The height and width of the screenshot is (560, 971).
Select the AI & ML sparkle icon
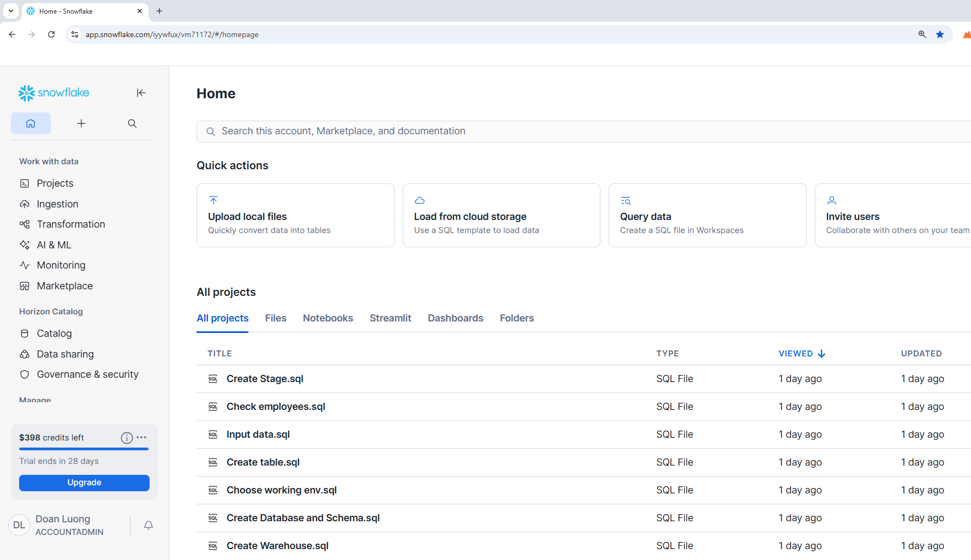click(x=25, y=245)
